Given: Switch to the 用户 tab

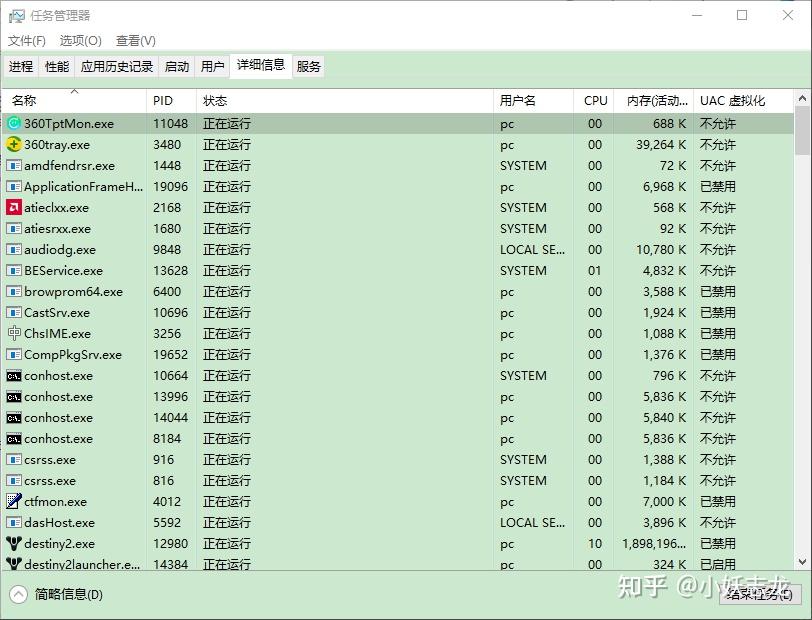Looking at the screenshot, I should click(x=212, y=66).
